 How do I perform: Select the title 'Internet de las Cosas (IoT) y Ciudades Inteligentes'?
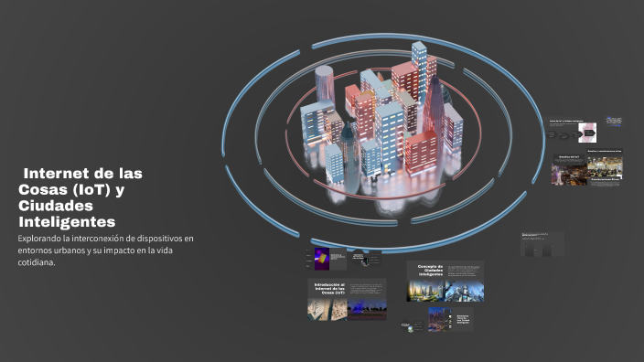[x=80, y=197]
